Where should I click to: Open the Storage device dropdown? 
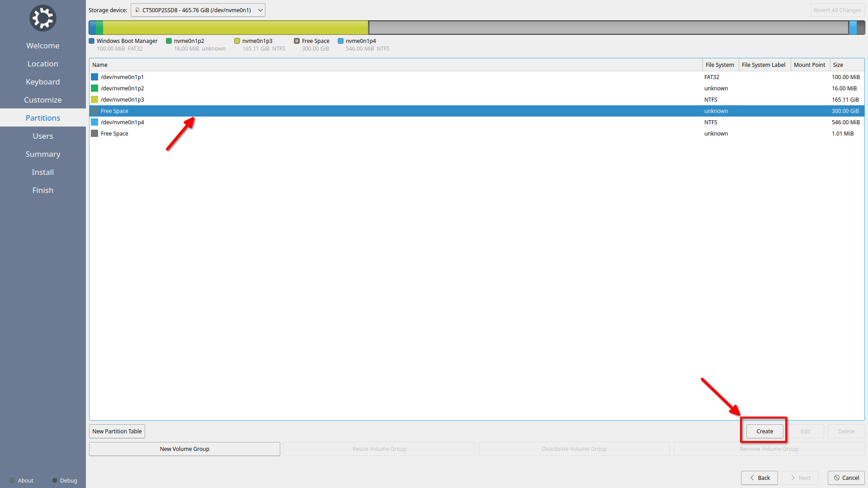(198, 10)
